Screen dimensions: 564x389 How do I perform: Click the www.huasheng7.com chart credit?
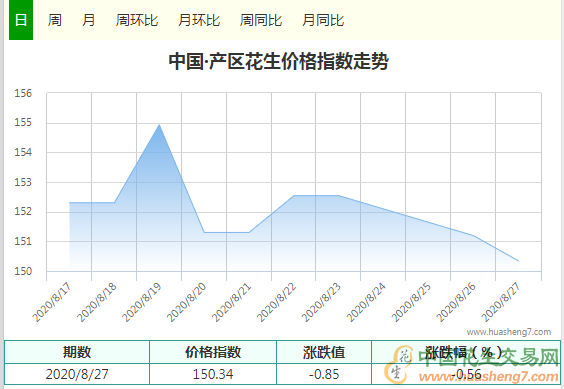(509, 332)
